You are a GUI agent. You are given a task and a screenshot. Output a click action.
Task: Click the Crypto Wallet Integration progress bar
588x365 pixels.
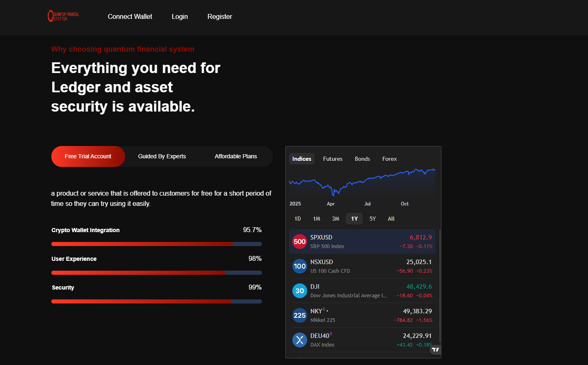point(156,244)
